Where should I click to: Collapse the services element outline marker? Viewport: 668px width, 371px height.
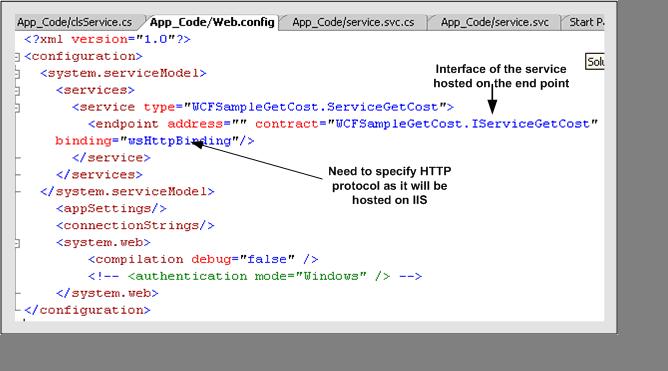[x=17, y=90]
